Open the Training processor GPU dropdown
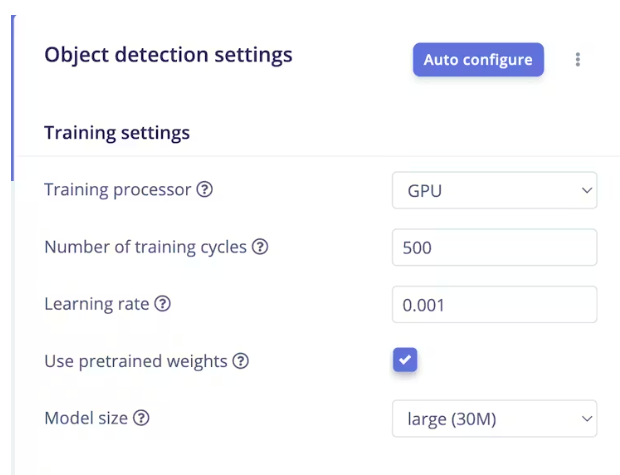Screen dimensions: 620x475 click(x=494, y=190)
